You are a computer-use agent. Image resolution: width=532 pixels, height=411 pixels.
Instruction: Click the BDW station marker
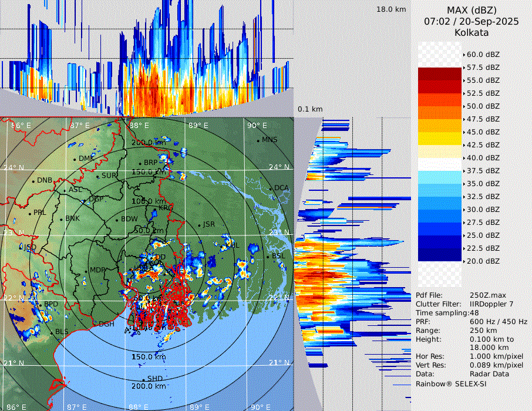tap(117, 220)
